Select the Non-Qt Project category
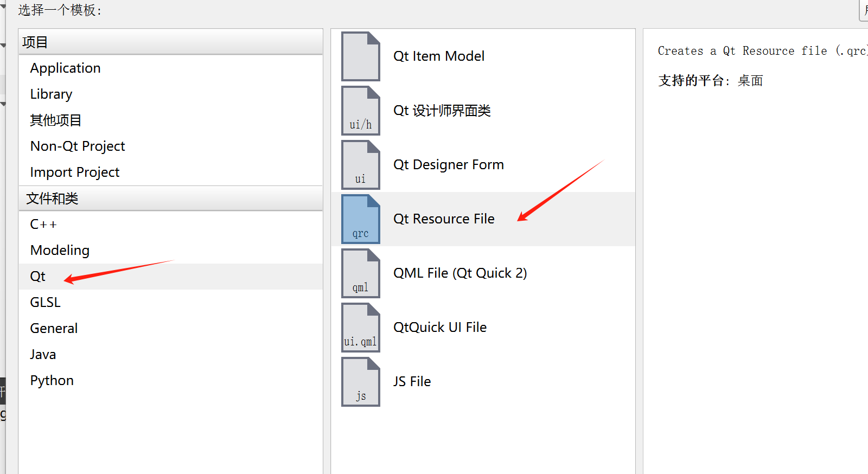Viewport: 868px width, 474px height. pos(171,146)
